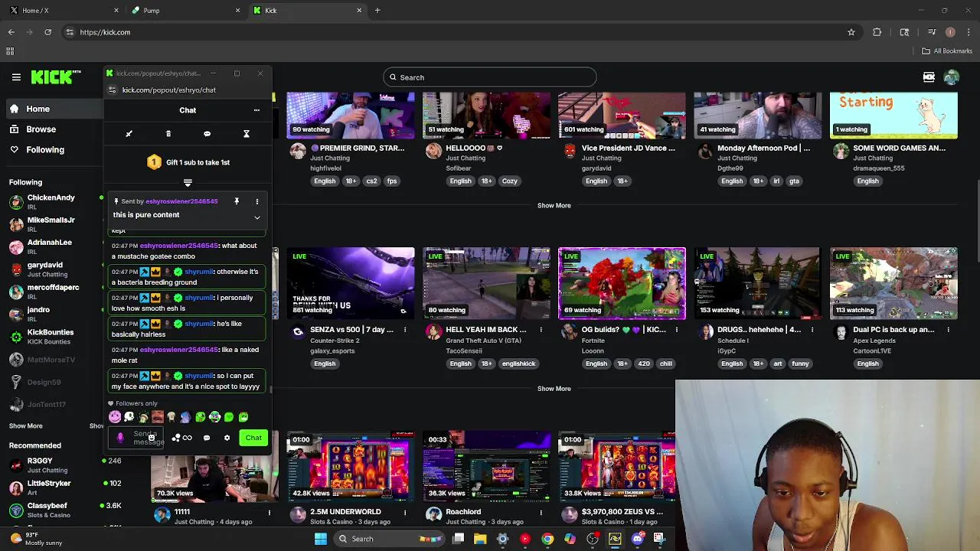The height and width of the screenshot is (551, 980).
Task: Open the browser extensions puzzle icon
Action: tap(877, 32)
